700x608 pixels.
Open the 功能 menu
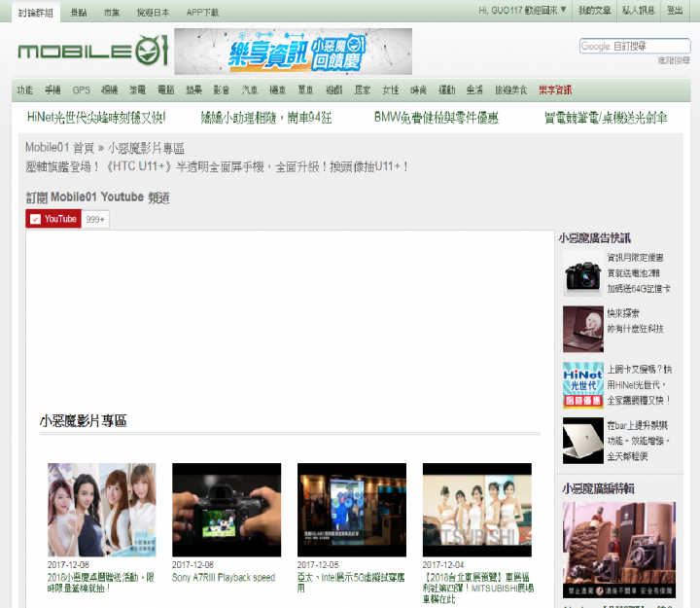[25, 90]
